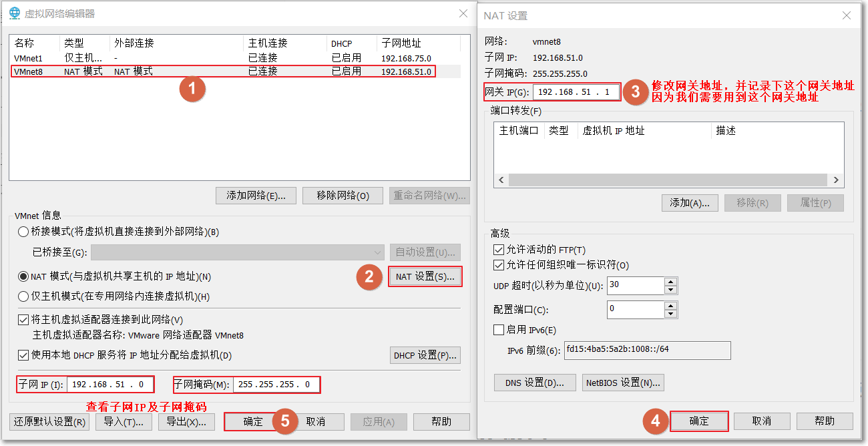Decrease the 配置端口 value with down arrow
868x446 pixels.
click(671, 314)
